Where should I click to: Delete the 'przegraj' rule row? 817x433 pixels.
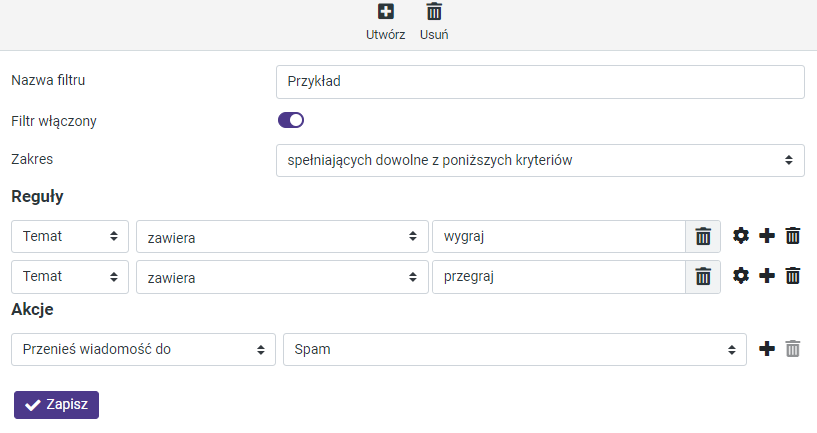(793, 276)
